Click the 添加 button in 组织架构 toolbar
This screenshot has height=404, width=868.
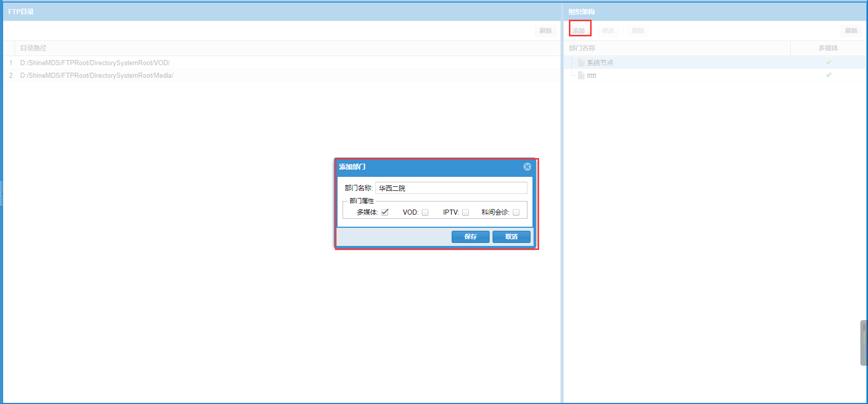579,30
